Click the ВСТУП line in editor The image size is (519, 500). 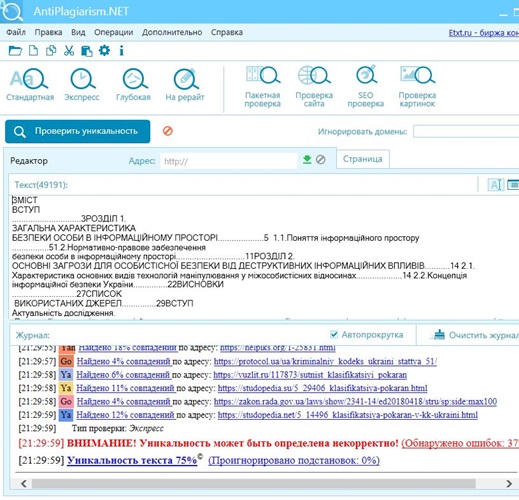click(26, 210)
